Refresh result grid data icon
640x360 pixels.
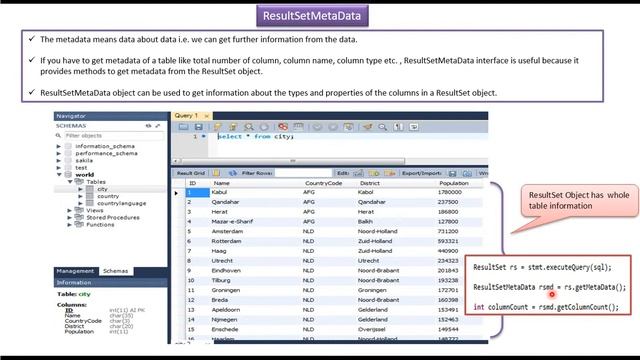[x=233, y=173]
